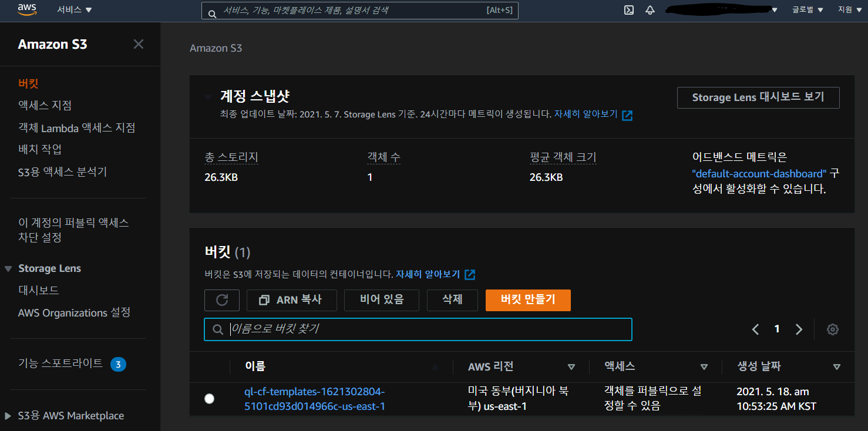
Task: Click the 버킷 만들기 button
Action: click(x=528, y=300)
